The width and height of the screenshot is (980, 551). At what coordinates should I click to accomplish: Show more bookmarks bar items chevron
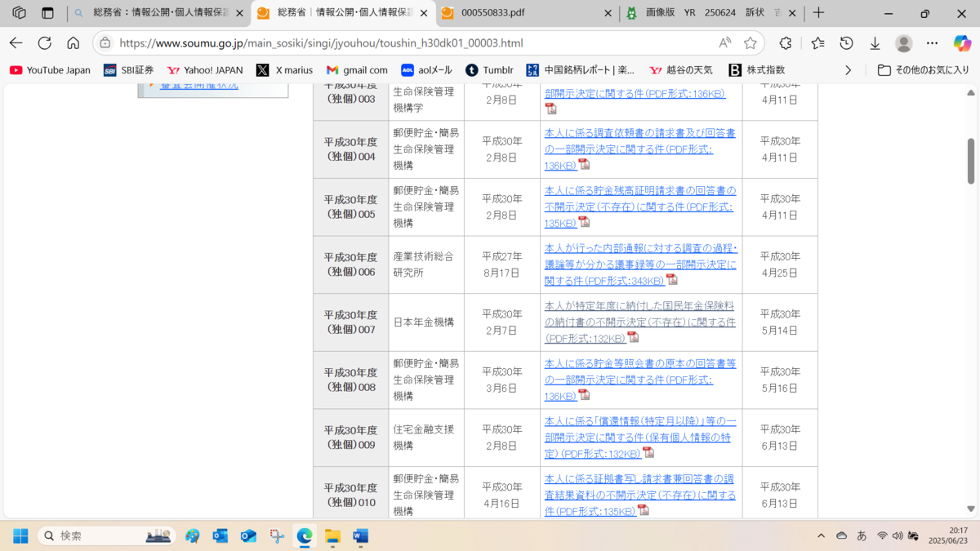tap(848, 70)
